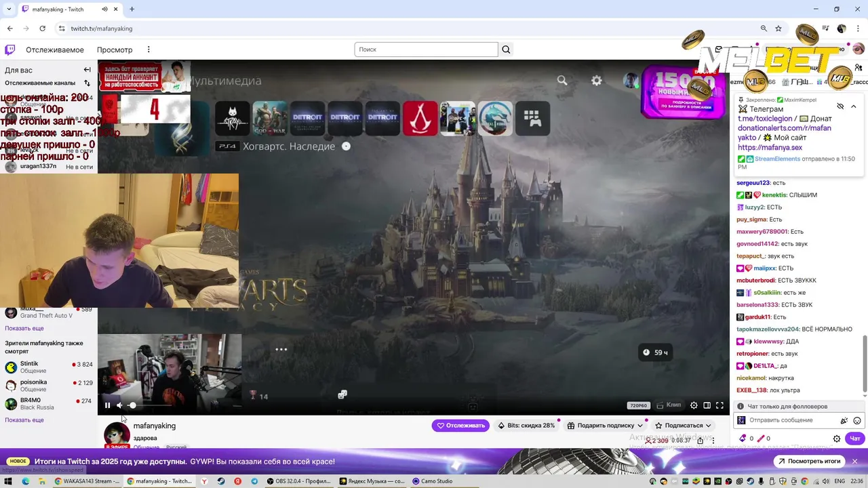Open OBS from the taskbar

tap(298, 481)
